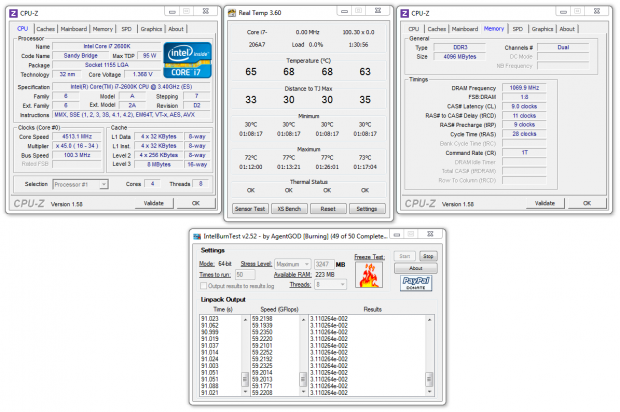This screenshot has width=620, height=412.
Task: Click the Real Temp title bar icon
Action: coord(232,13)
